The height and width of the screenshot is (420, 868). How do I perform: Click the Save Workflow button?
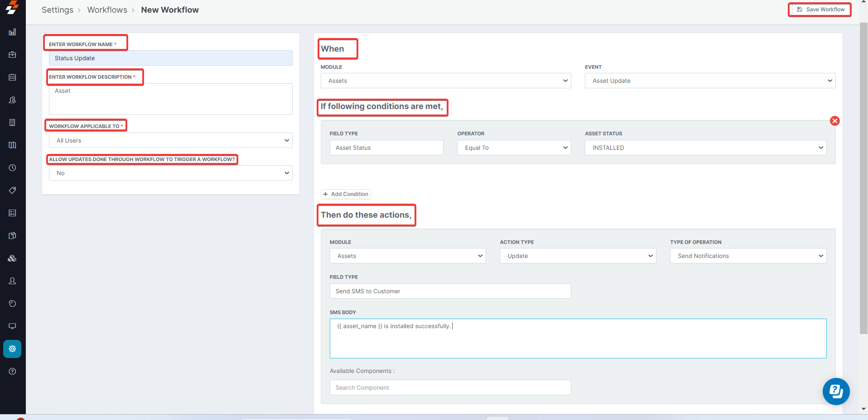coord(820,10)
